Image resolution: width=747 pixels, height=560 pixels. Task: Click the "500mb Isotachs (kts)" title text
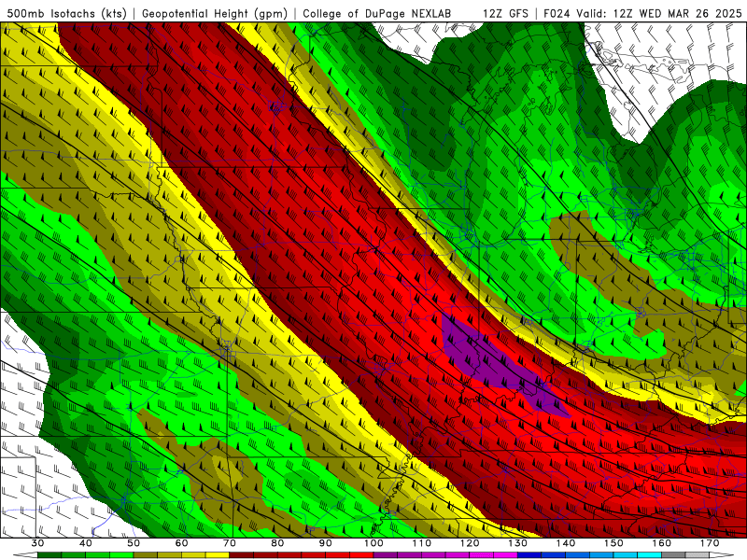coord(66,13)
